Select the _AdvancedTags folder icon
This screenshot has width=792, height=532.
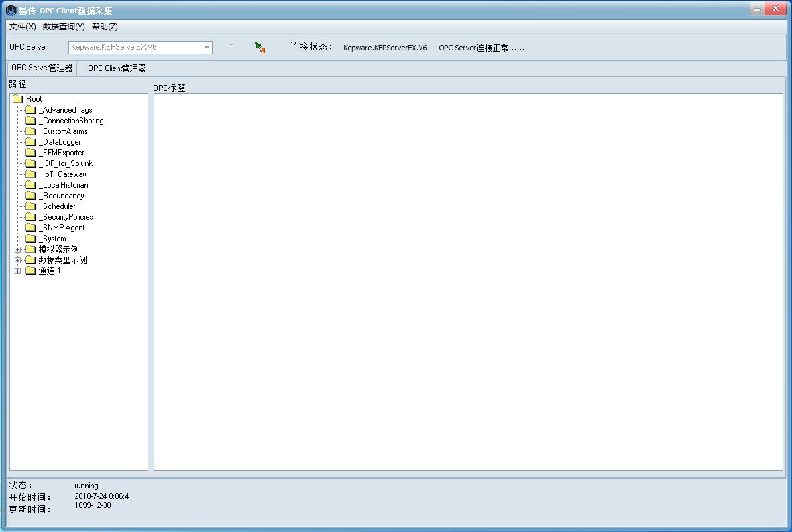coord(30,110)
